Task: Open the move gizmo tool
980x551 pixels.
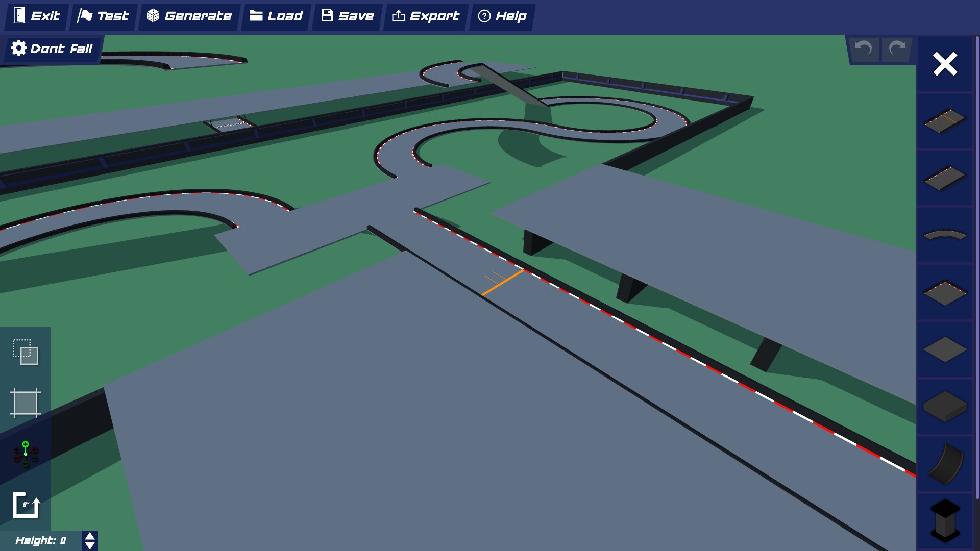Action: tap(24, 453)
